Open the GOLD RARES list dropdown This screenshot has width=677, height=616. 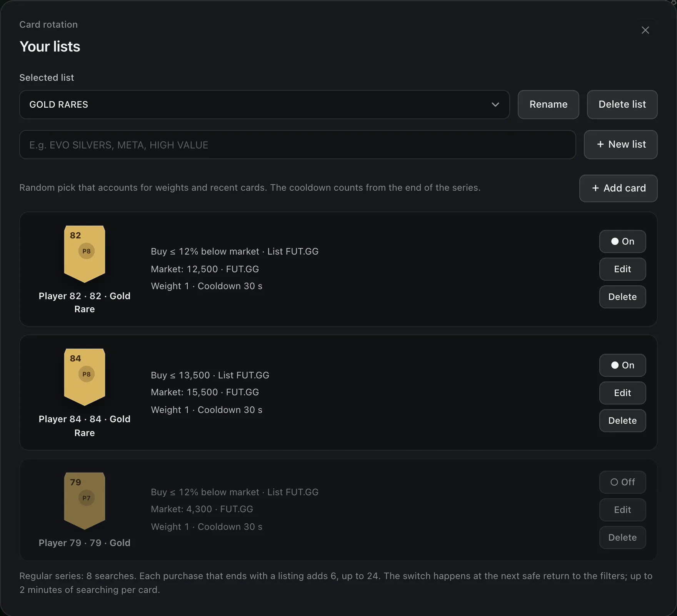(x=264, y=105)
